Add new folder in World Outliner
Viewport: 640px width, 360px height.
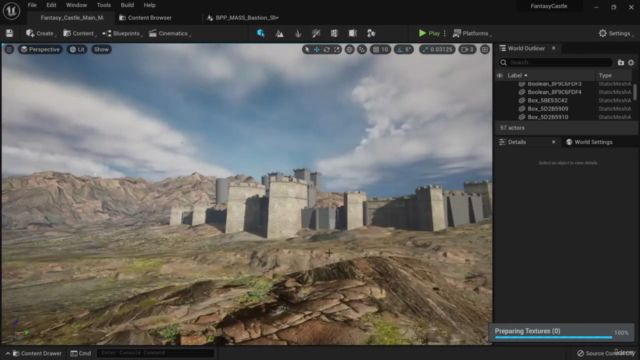tap(621, 62)
